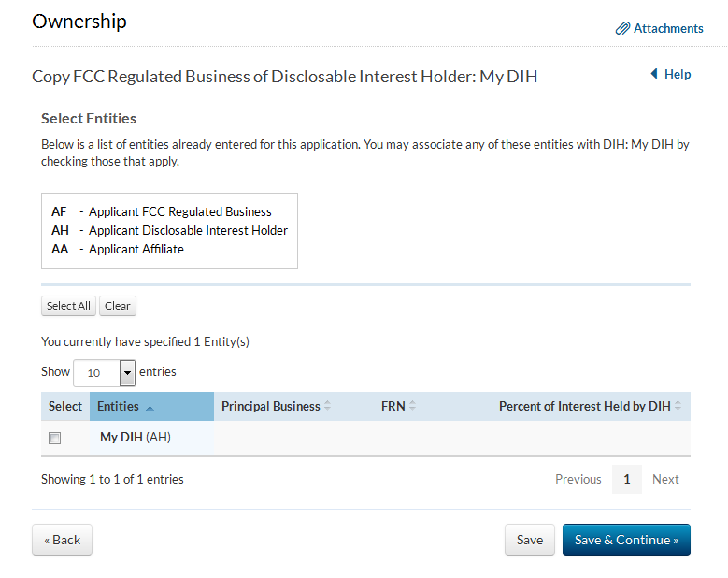The width and height of the screenshot is (728, 578).
Task: Click the paperclip Attachments icon
Action: [622, 29]
